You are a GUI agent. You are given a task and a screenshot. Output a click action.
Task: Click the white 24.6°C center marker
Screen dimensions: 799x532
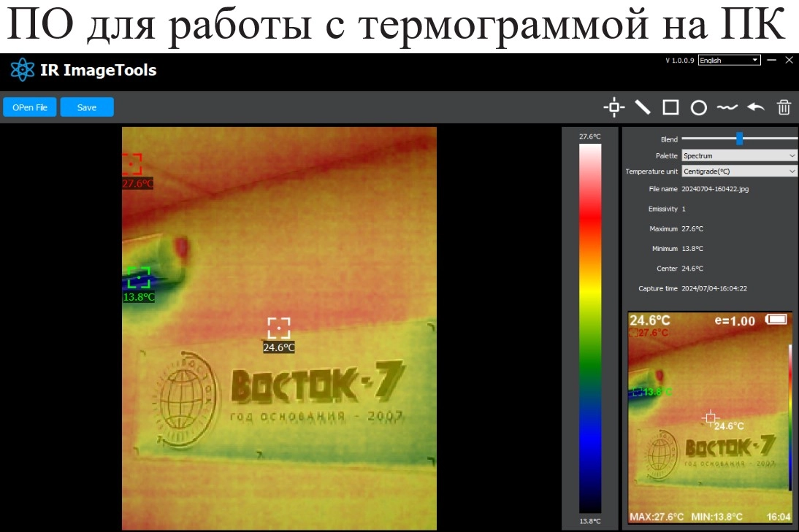(279, 328)
